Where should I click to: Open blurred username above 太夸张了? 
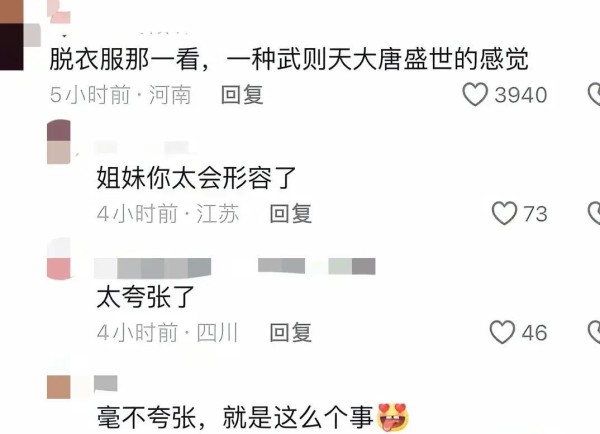pyautogui.click(x=235, y=267)
